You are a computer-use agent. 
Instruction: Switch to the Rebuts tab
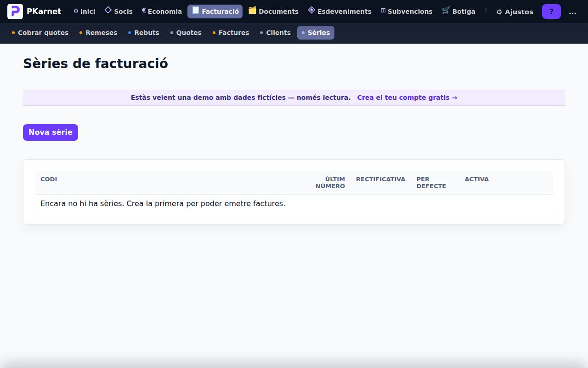tap(144, 33)
